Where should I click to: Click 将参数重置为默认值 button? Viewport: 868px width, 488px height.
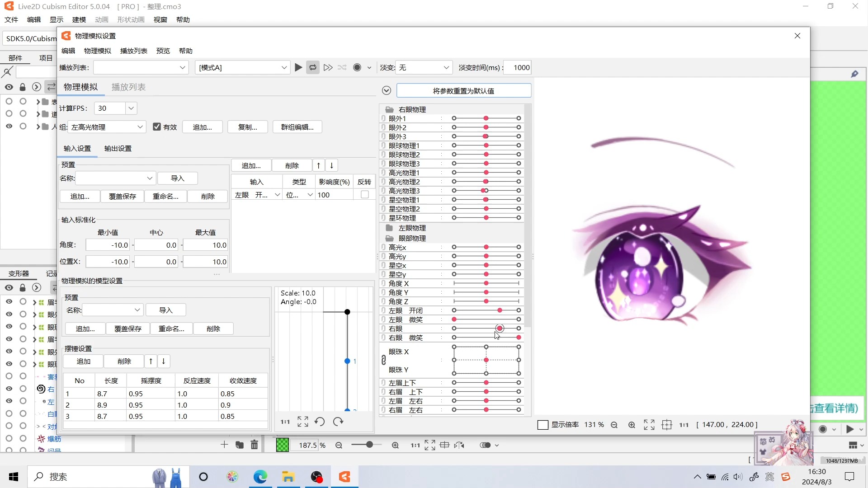(x=463, y=91)
